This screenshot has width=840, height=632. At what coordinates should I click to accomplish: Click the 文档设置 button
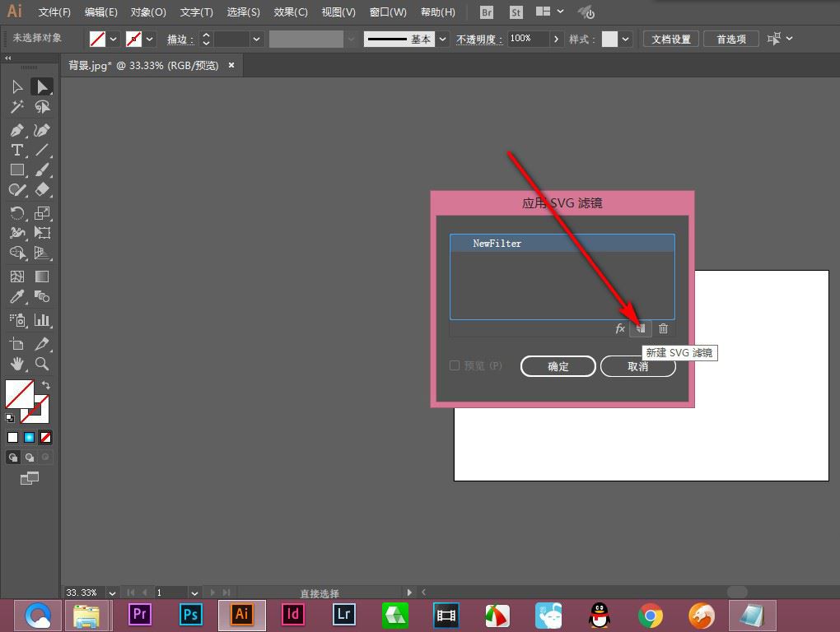click(671, 39)
